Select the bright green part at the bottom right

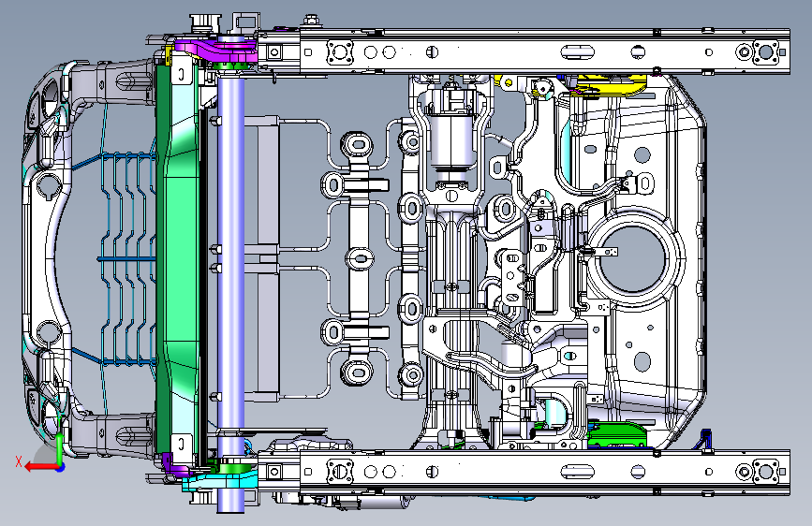(x=619, y=433)
